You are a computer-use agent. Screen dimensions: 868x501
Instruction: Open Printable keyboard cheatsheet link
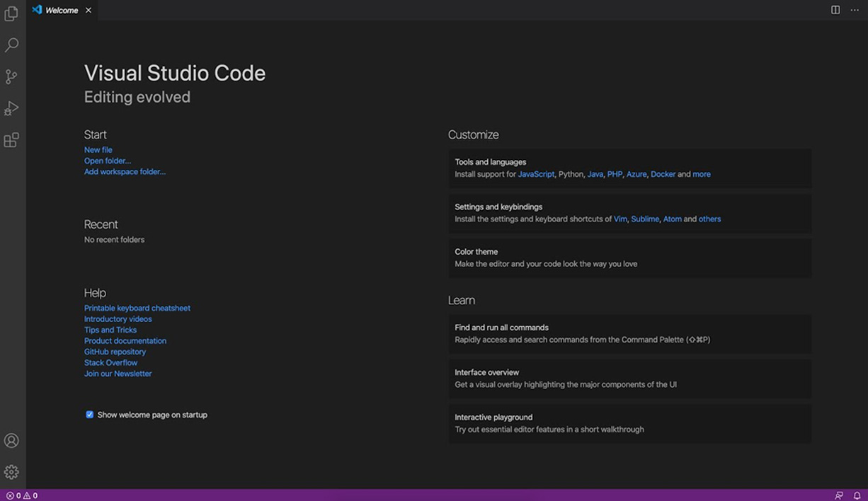[x=137, y=309]
